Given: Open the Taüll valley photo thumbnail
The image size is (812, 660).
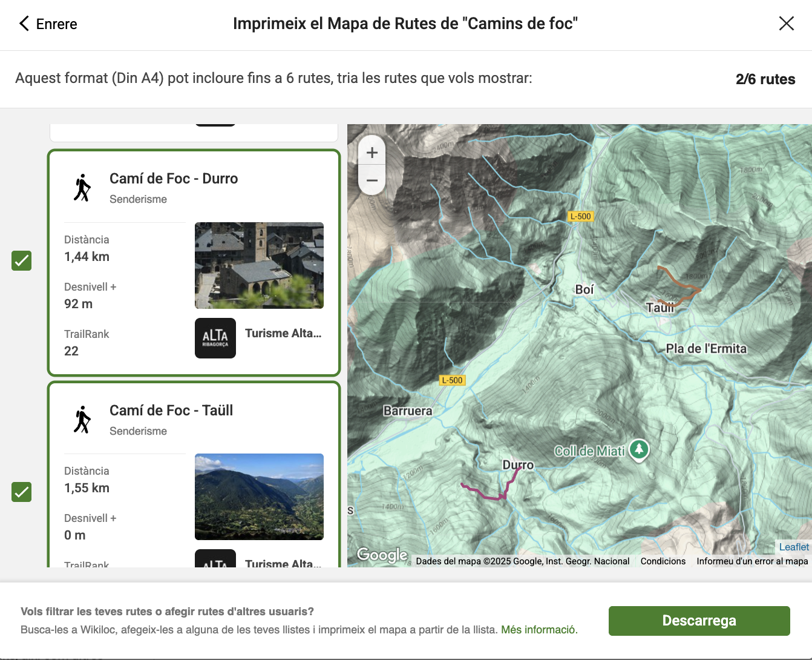Looking at the screenshot, I should click(259, 497).
